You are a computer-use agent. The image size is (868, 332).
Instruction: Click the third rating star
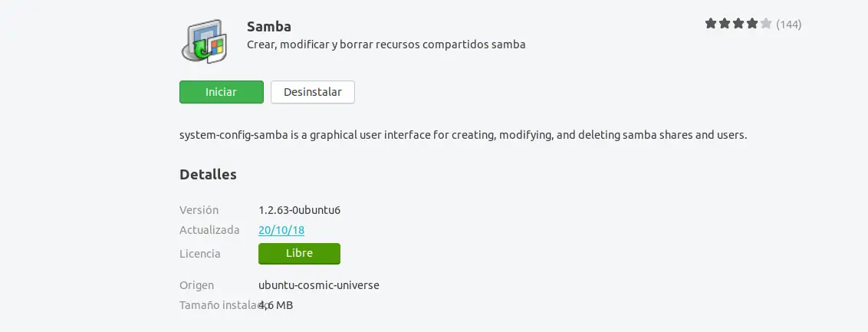pos(738,24)
